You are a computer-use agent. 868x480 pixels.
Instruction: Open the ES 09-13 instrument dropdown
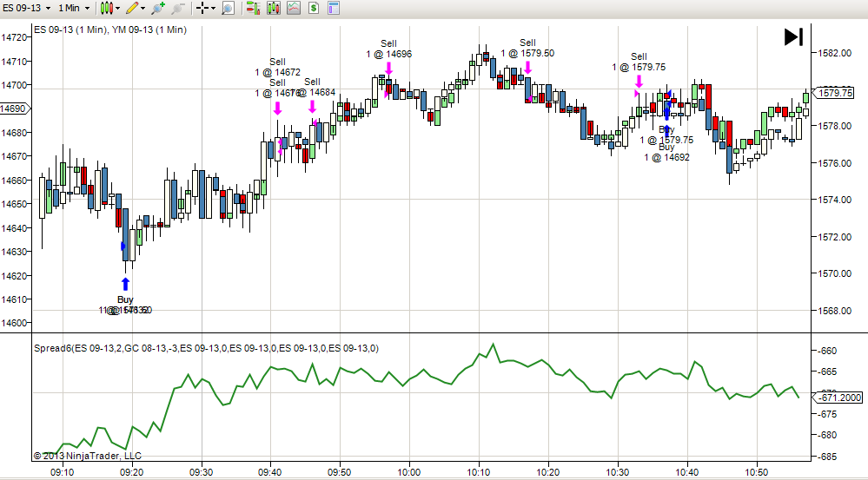[x=27, y=9]
